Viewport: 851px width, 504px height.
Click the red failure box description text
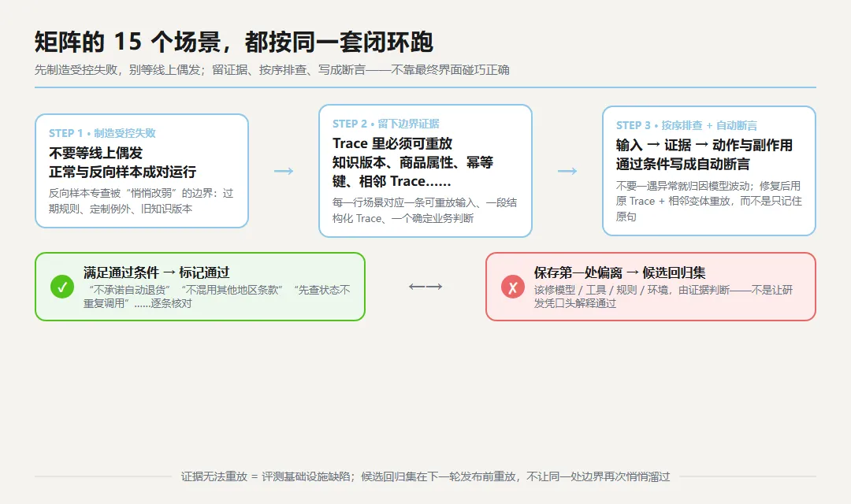point(663,296)
